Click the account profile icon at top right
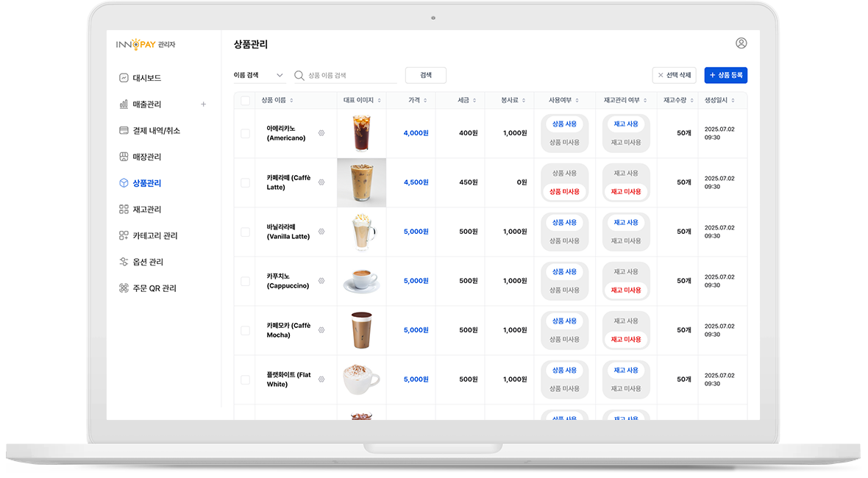868x478 pixels. click(741, 43)
